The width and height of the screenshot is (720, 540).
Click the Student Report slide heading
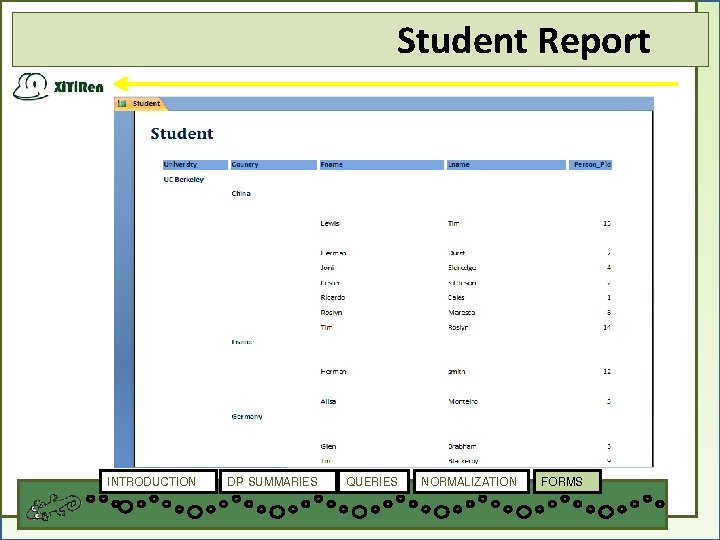pyautogui.click(x=523, y=40)
